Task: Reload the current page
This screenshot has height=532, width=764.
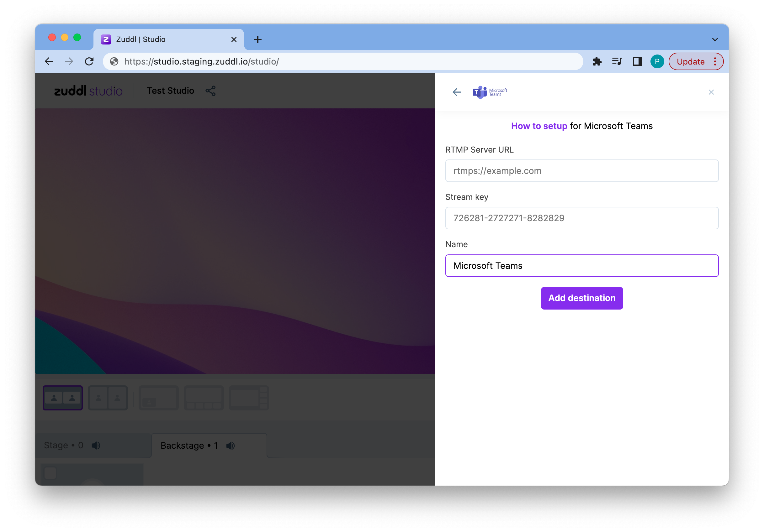Action: [x=89, y=61]
